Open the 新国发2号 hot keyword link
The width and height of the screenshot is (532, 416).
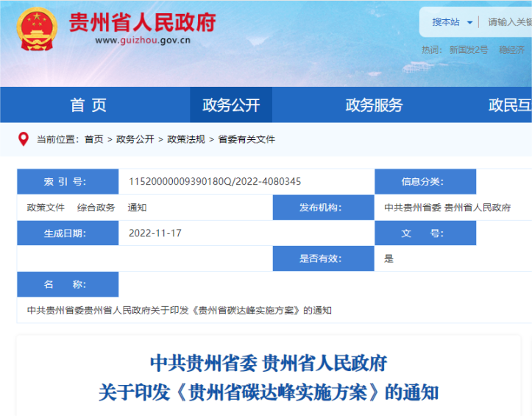tap(469, 50)
